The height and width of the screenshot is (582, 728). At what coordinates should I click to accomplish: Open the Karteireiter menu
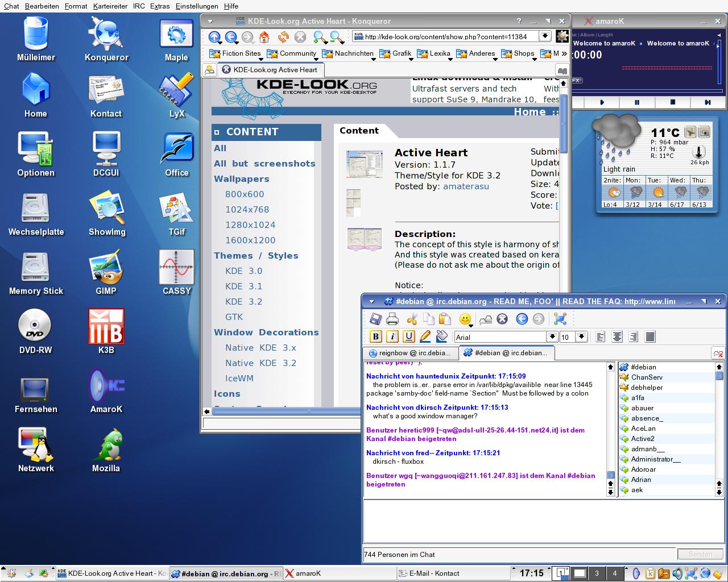click(110, 6)
